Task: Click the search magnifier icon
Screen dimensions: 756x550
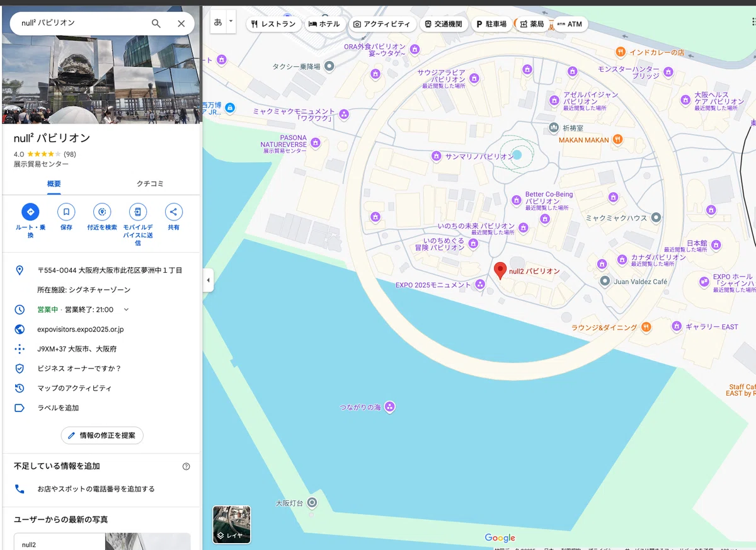Action: click(x=156, y=23)
